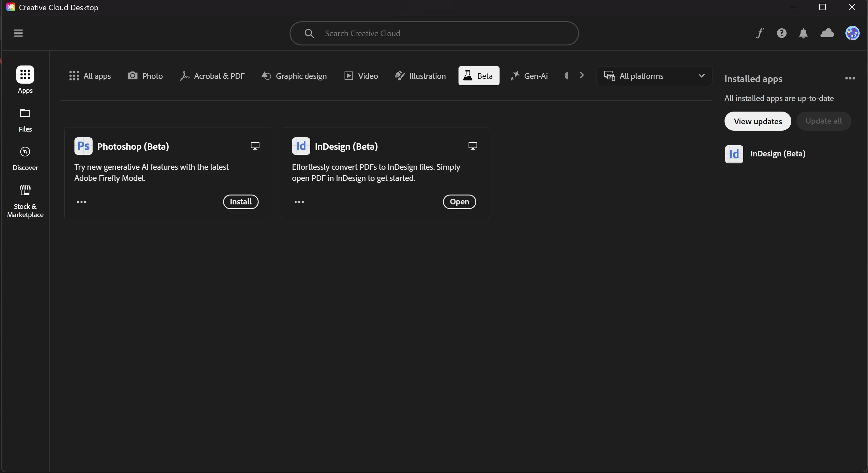Open Discover in the sidebar

(25, 158)
